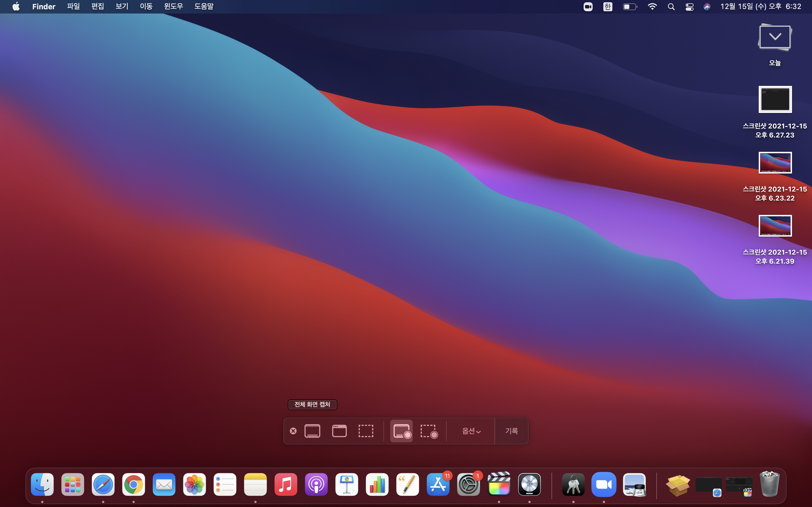Switch Korean input source menu
This screenshot has width=812, height=507.
tap(607, 7)
